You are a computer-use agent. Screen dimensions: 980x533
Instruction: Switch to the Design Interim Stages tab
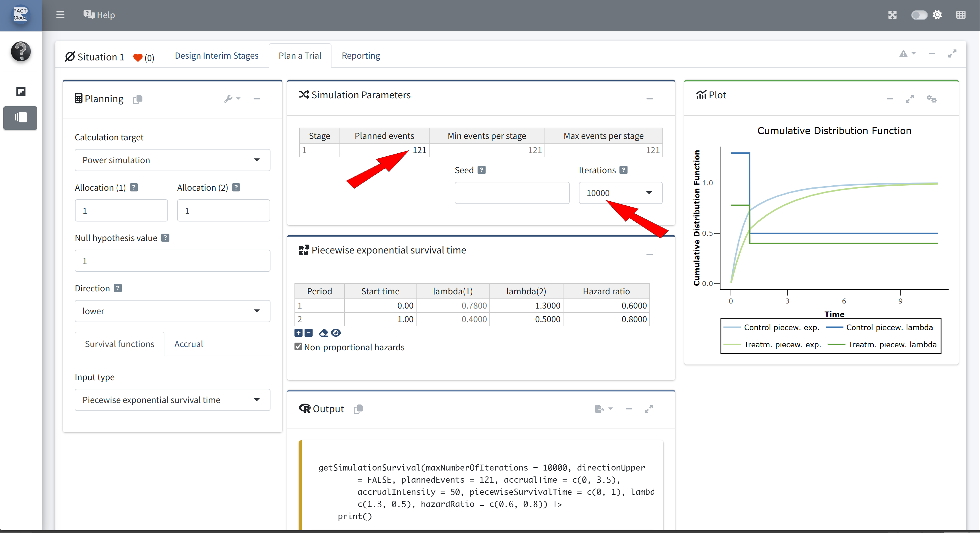tap(217, 55)
